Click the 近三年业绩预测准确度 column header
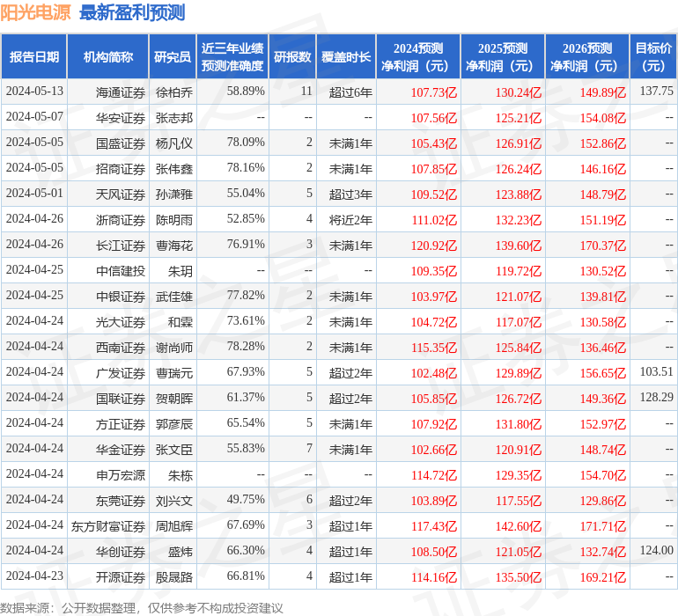The height and width of the screenshot is (616, 678). click(232, 56)
